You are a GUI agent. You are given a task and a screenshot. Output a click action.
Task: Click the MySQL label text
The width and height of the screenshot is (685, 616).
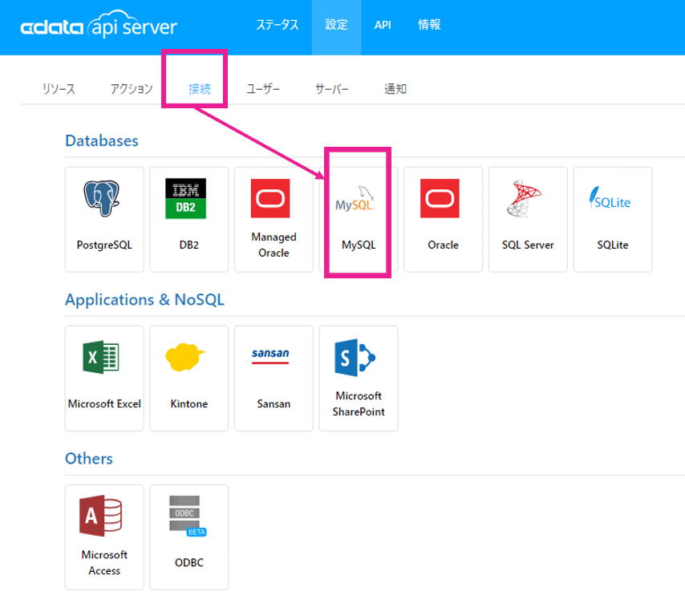click(x=359, y=245)
